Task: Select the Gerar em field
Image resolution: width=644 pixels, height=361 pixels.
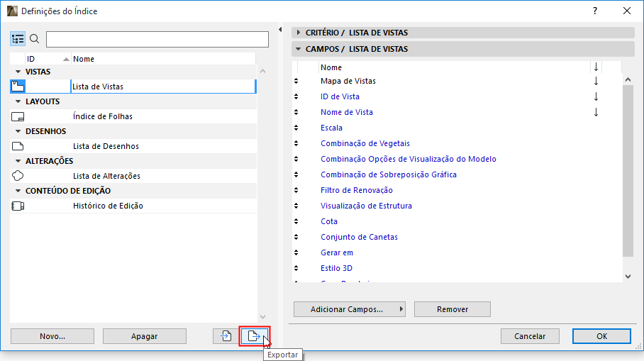Action: [337, 252]
